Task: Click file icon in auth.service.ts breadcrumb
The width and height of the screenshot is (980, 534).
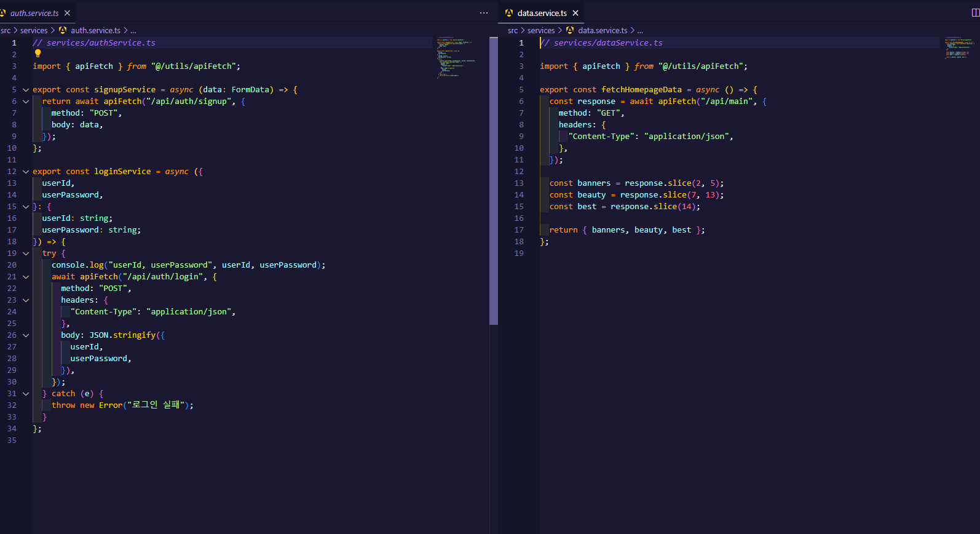Action: click(63, 30)
